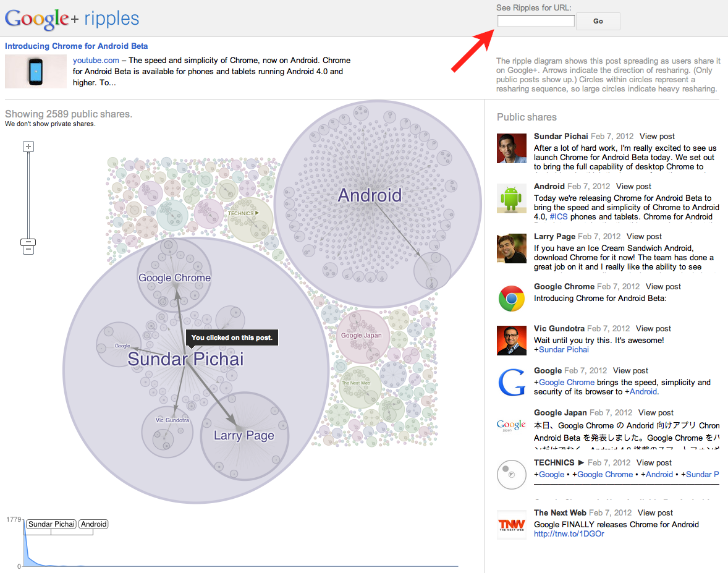Select the Sundar Pichai timeline label
The height and width of the screenshot is (573, 728).
[51, 524]
